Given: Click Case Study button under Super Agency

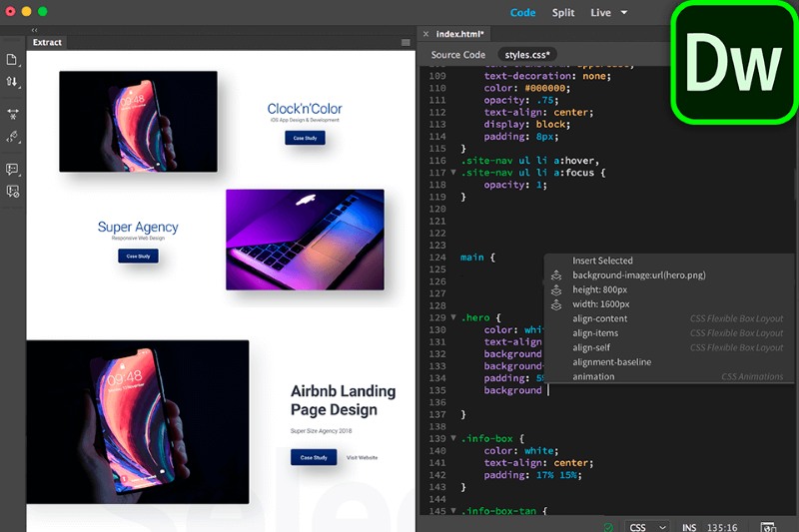Looking at the screenshot, I should point(138,257).
